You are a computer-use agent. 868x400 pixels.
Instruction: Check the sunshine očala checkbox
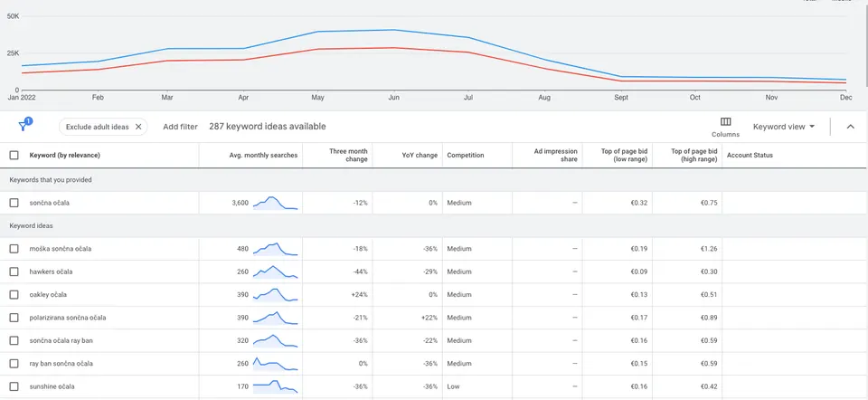coord(14,386)
